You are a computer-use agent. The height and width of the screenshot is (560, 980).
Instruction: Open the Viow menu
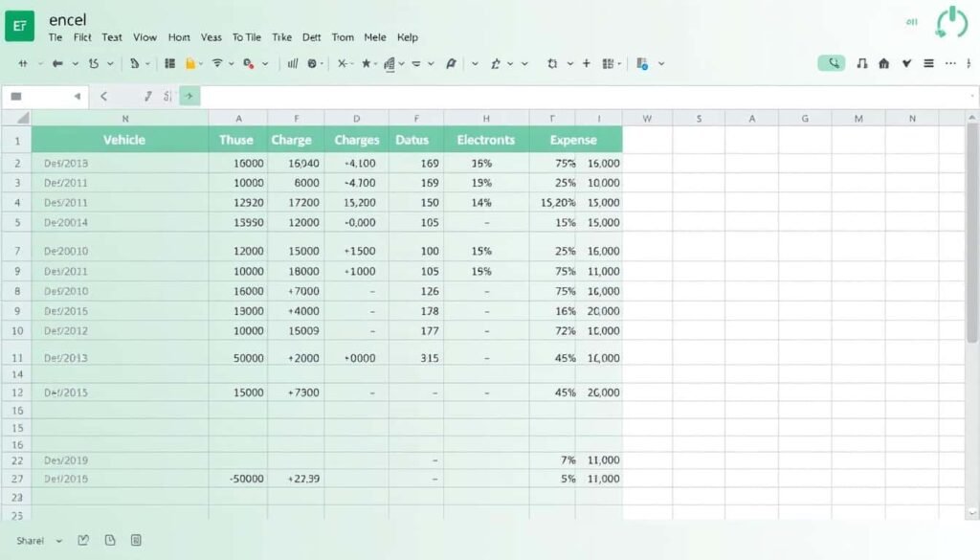pos(145,37)
